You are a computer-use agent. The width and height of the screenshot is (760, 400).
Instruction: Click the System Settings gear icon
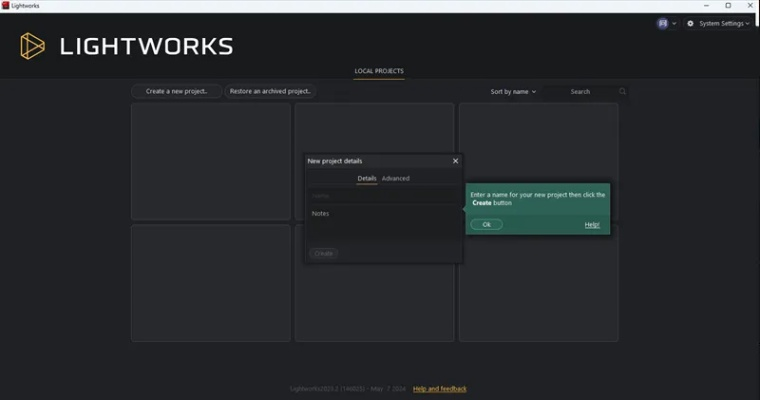690,23
